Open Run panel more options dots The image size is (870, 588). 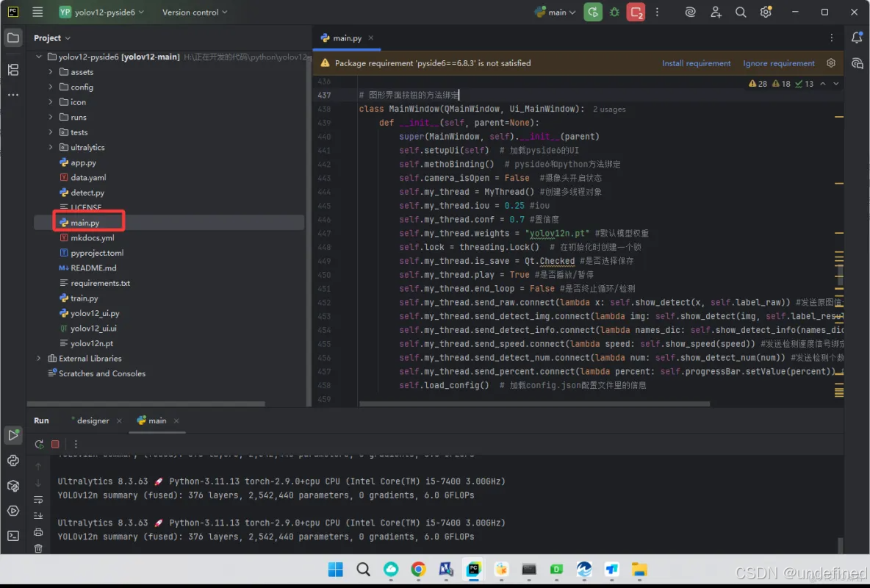click(x=76, y=444)
